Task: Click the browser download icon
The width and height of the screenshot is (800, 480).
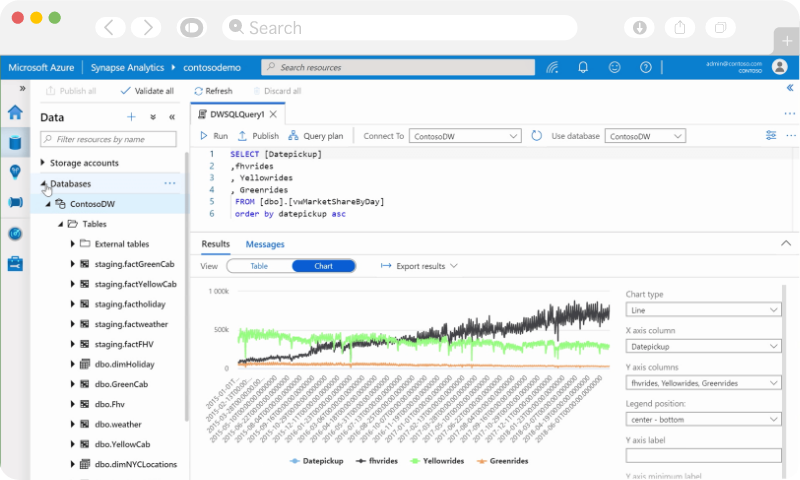Action: click(x=639, y=27)
